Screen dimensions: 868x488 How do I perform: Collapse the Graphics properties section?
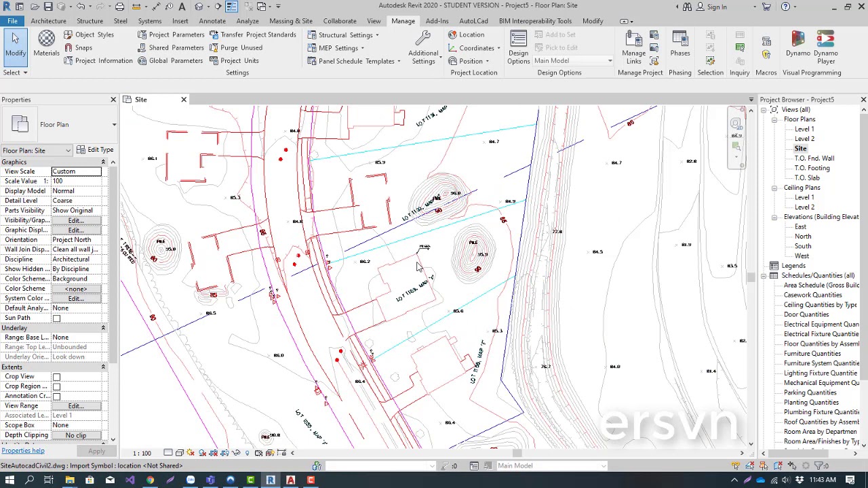coord(103,162)
